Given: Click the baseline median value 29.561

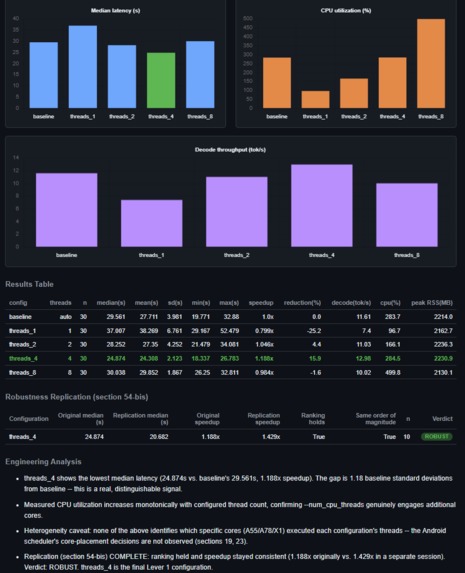Looking at the screenshot, I should 116,317.
